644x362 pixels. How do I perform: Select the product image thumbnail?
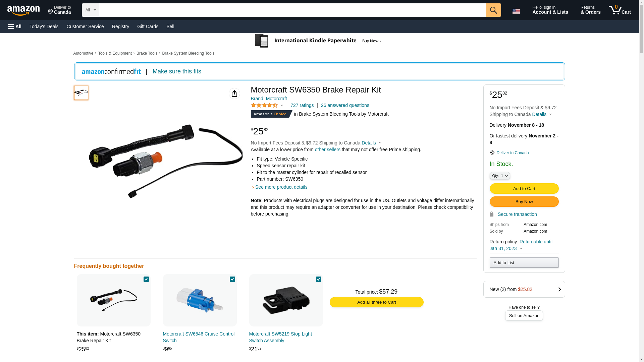(x=81, y=93)
